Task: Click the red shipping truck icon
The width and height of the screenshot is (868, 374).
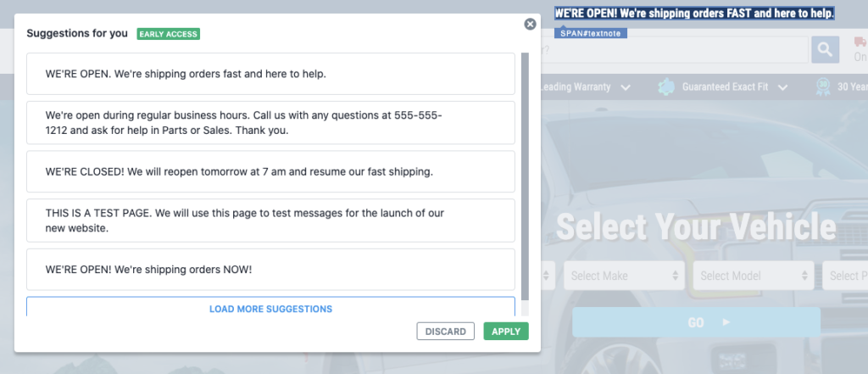Action: point(860,42)
